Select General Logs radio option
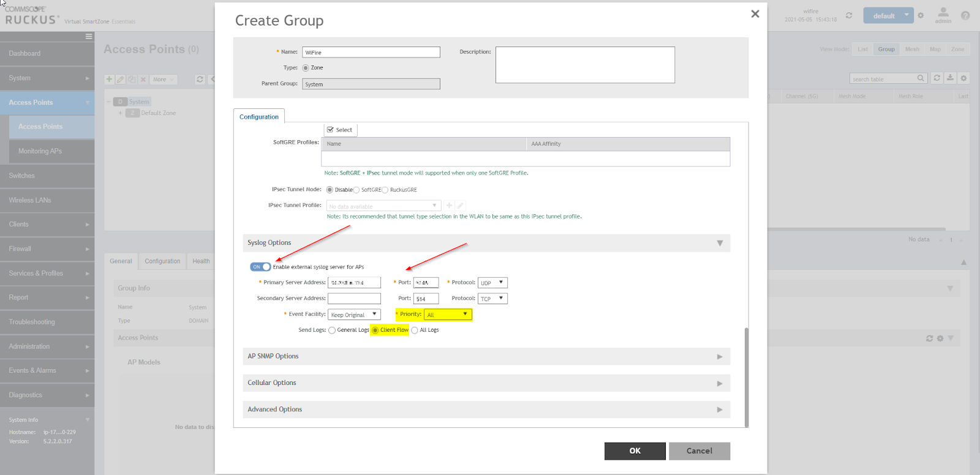980x475 pixels. [x=332, y=330]
